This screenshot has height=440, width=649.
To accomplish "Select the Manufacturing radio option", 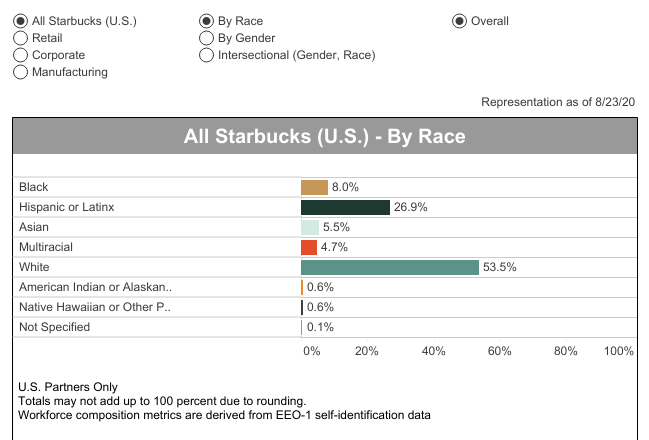I will (x=21, y=72).
